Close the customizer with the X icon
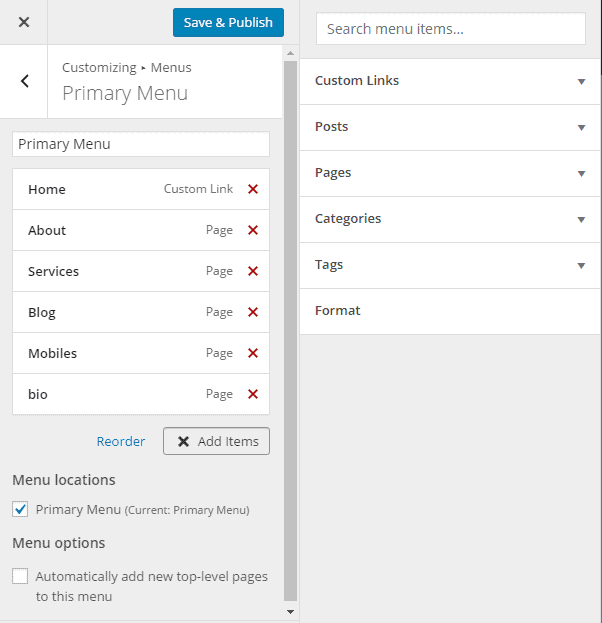The image size is (602, 623). tap(24, 22)
